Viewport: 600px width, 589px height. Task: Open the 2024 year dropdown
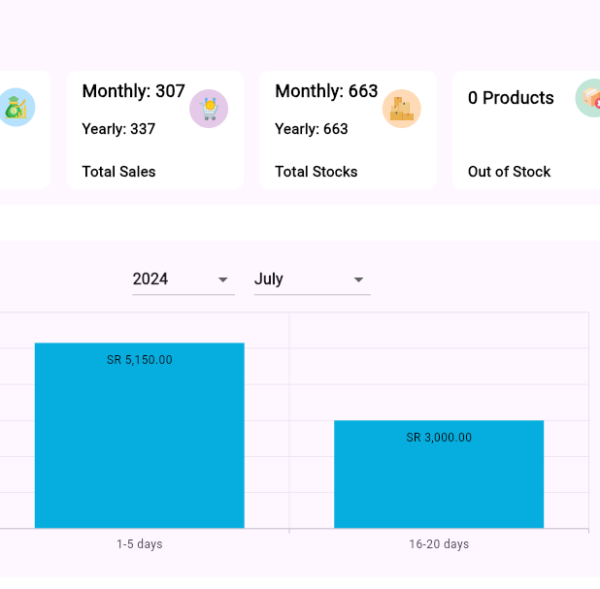pos(182,279)
